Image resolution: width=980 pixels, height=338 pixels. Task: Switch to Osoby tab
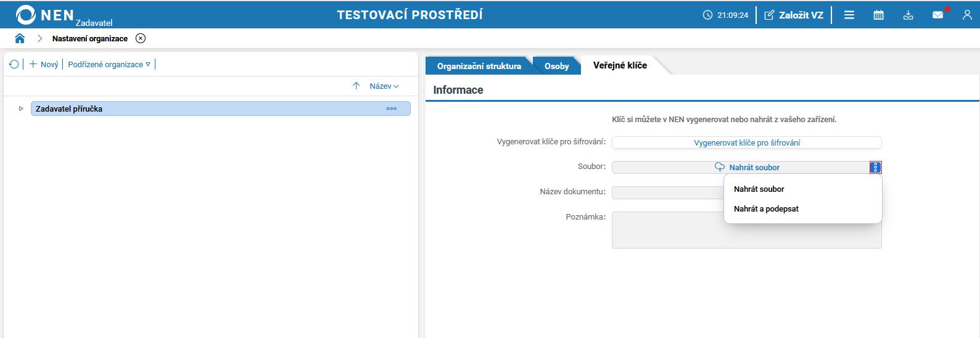(x=557, y=66)
